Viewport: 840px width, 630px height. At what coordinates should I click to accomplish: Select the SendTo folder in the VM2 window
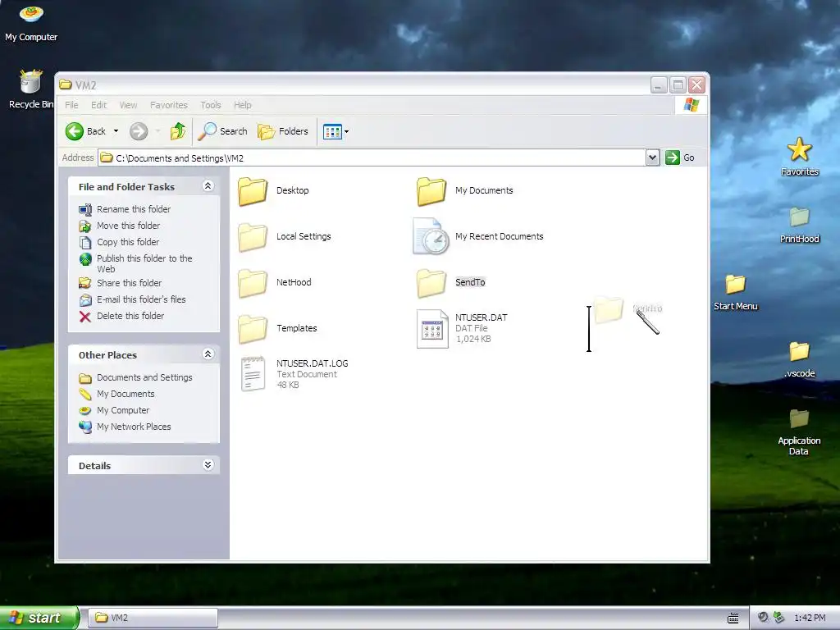[x=431, y=283]
